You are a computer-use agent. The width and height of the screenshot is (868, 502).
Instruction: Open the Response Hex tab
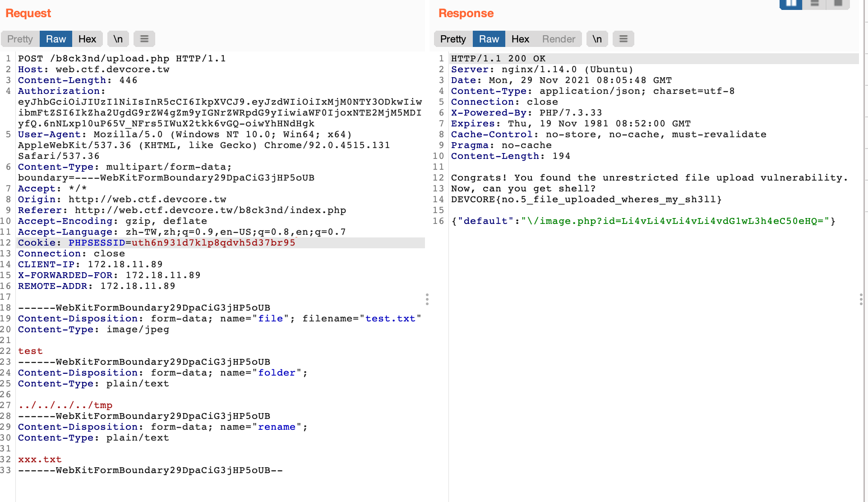[x=520, y=39]
